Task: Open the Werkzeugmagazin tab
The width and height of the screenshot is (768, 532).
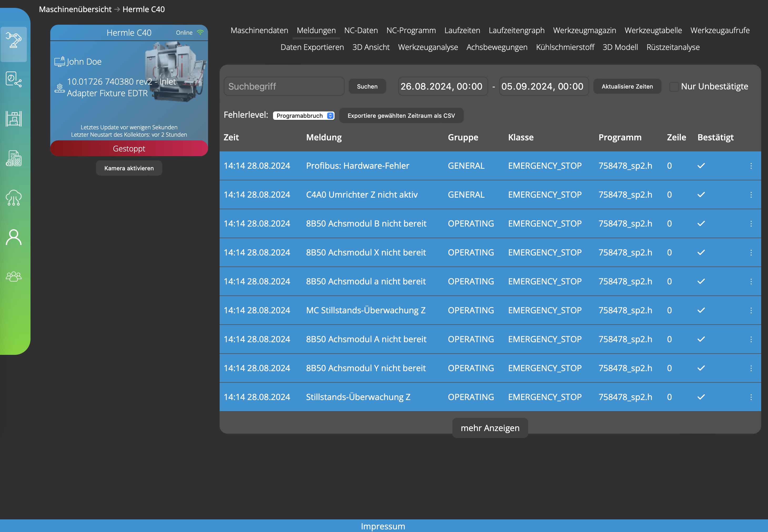Action: [584, 30]
